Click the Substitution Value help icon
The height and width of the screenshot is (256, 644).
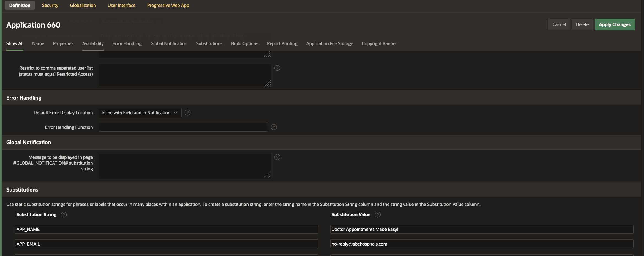pos(378,215)
